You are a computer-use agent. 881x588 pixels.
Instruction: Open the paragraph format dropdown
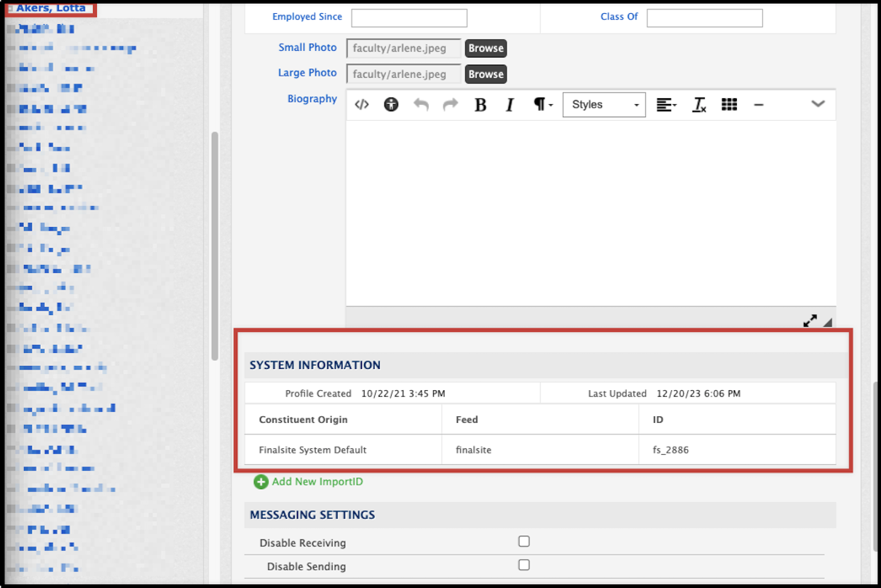[543, 105]
